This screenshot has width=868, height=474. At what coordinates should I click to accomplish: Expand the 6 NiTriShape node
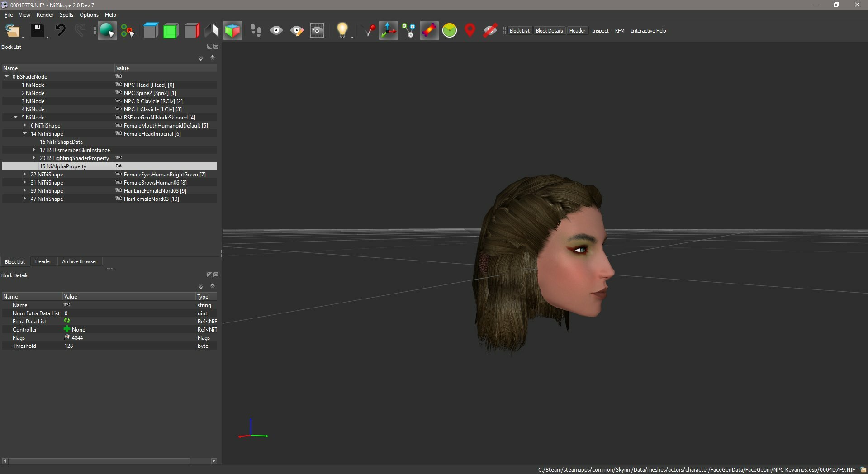(x=25, y=125)
